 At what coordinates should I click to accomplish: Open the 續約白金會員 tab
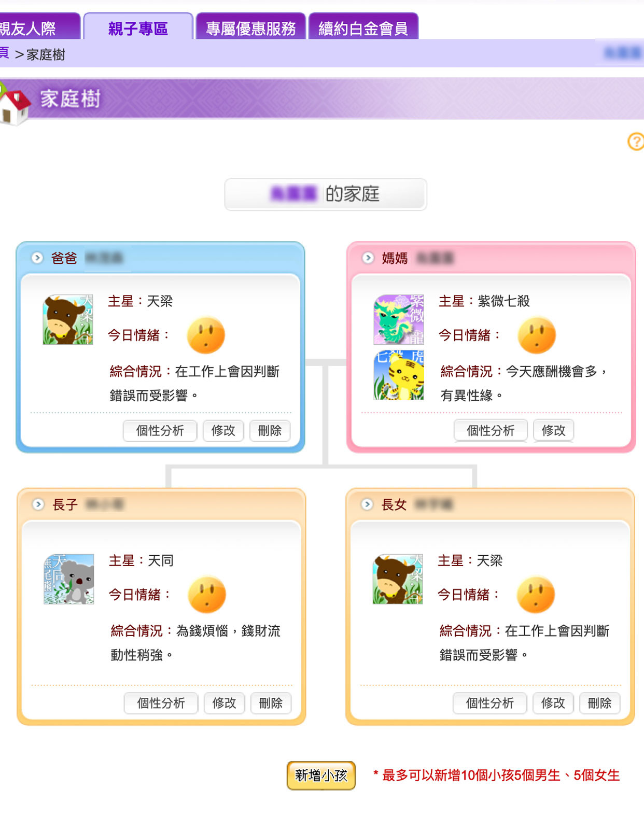click(x=363, y=27)
